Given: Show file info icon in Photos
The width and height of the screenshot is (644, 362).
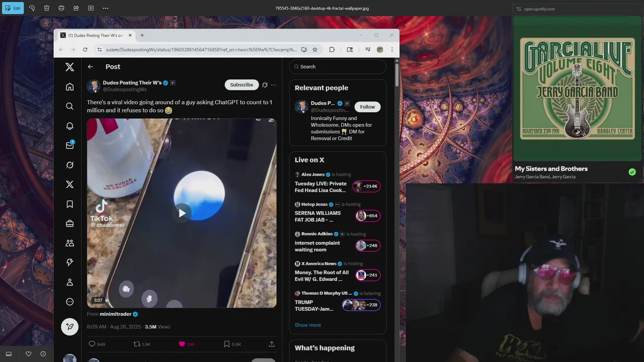Looking at the screenshot, I should click(x=43, y=354).
